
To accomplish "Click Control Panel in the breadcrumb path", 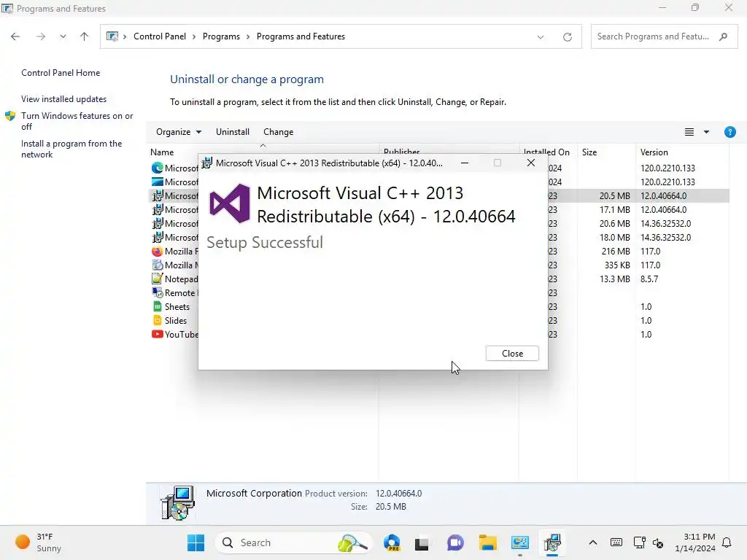I will pyautogui.click(x=160, y=36).
